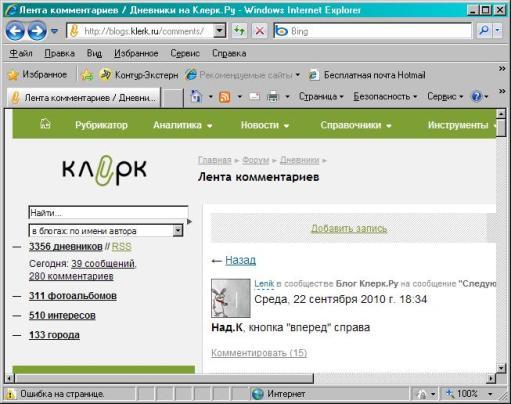Image resolution: width=511 pixels, height=404 pixels.
Task: Click the printer icon in command bar
Action: coord(273,97)
